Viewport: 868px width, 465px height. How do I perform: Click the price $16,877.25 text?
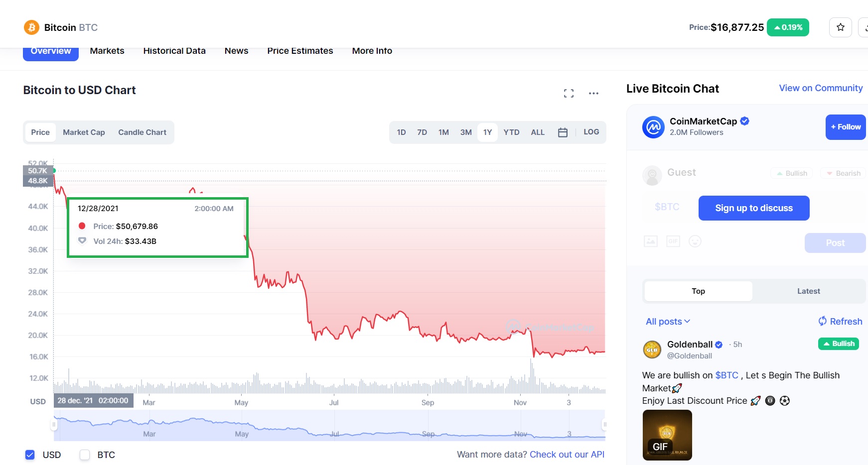737,27
